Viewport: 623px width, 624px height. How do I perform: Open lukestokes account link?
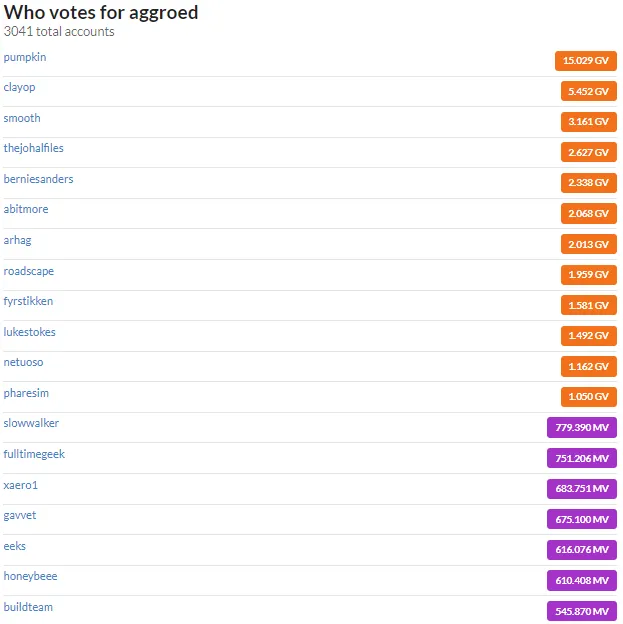29,332
